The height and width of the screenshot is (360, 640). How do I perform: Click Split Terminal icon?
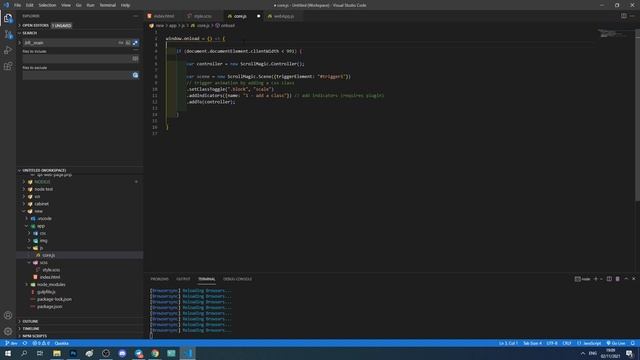609,279
